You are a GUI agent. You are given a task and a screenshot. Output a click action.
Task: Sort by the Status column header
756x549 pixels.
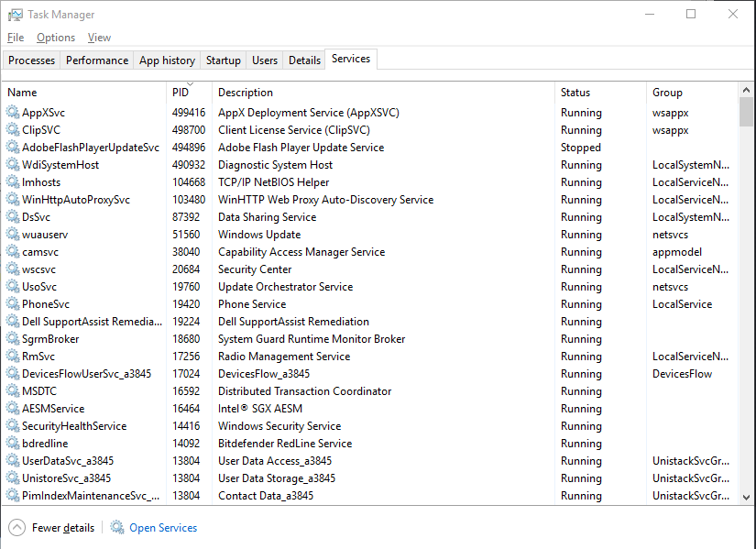coord(600,93)
